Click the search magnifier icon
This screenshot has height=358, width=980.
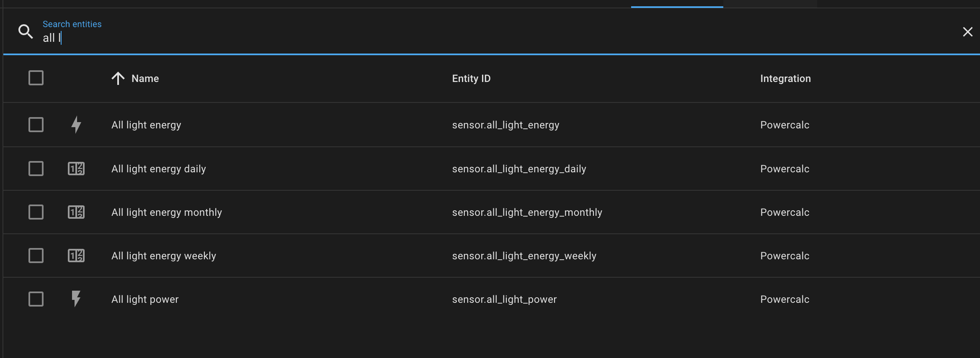click(25, 32)
